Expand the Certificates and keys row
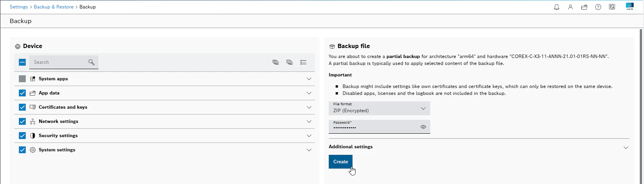Viewport: 644px width, 184px height. click(165, 107)
